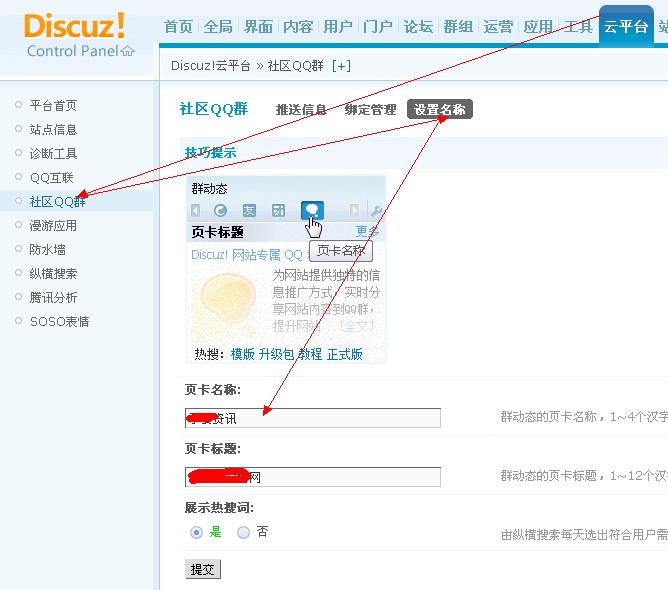
Task: Open the 群组 top menu
Action: 458,26
